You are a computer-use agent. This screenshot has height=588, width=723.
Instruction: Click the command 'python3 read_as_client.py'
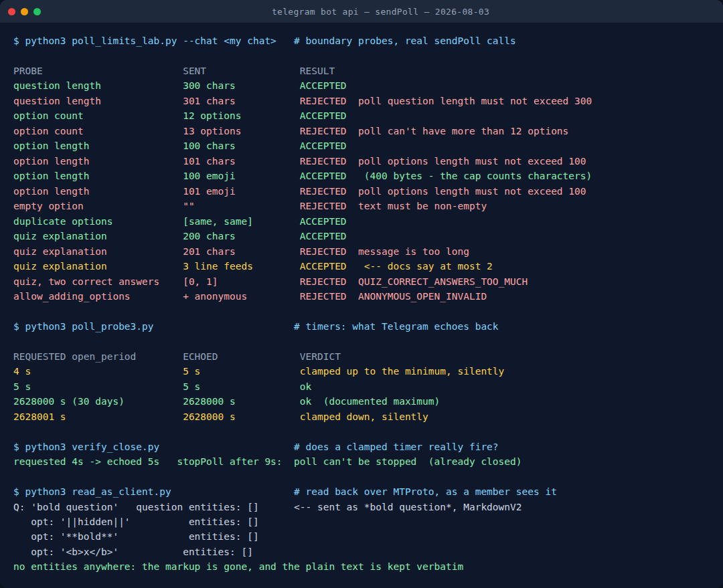pyautogui.click(x=98, y=492)
